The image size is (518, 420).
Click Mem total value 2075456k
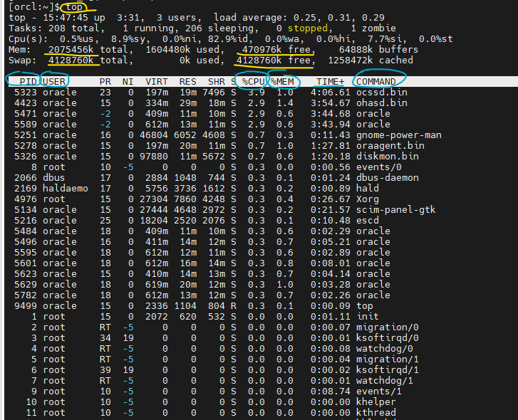coord(71,50)
